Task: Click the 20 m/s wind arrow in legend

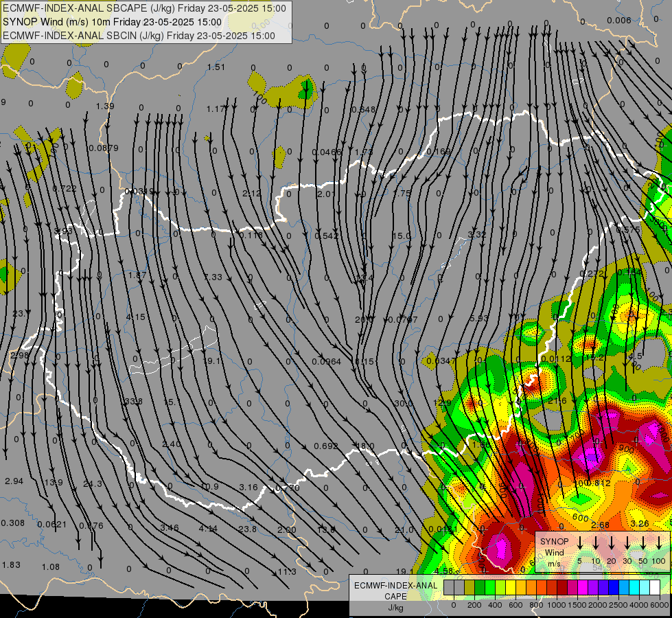Action: tap(612, 543)
